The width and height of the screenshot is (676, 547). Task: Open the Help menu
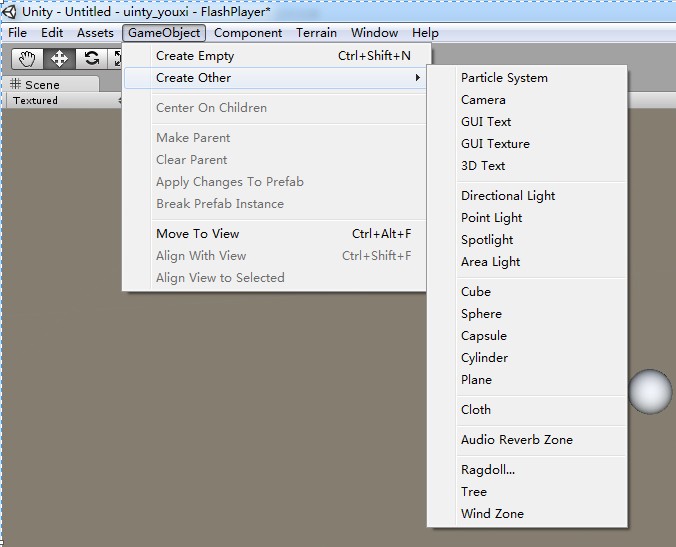click(425, 33)
